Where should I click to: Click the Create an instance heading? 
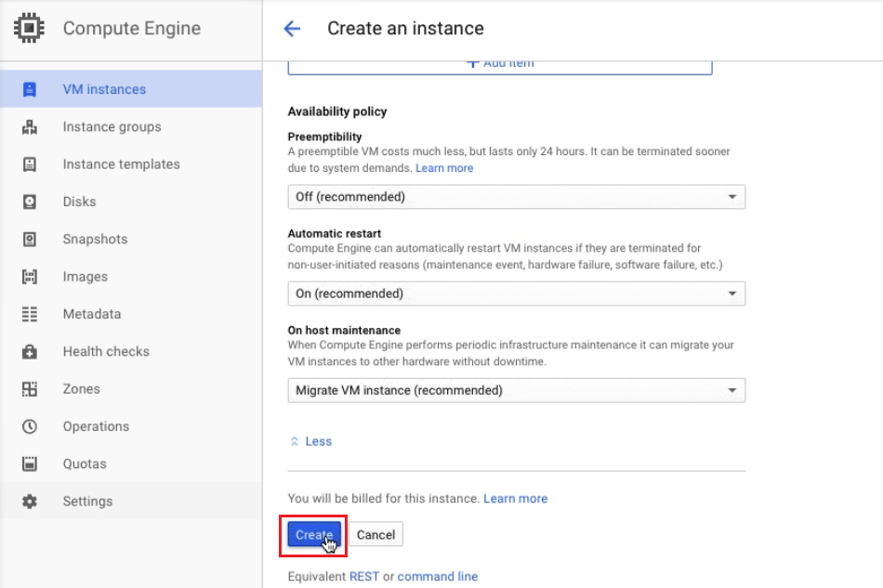click(x=405, y=28)
